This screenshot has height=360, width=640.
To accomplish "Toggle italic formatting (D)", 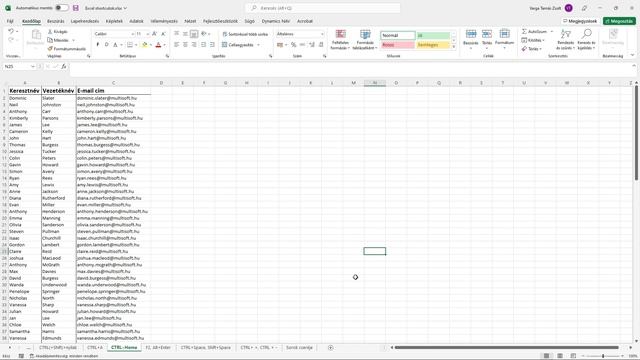I will (x=106, y=44).
